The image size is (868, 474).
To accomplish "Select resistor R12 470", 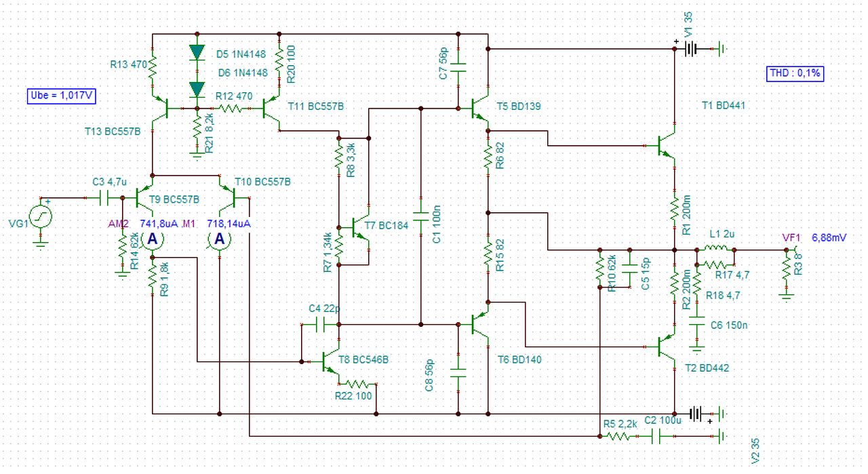I will coord(229,108).
